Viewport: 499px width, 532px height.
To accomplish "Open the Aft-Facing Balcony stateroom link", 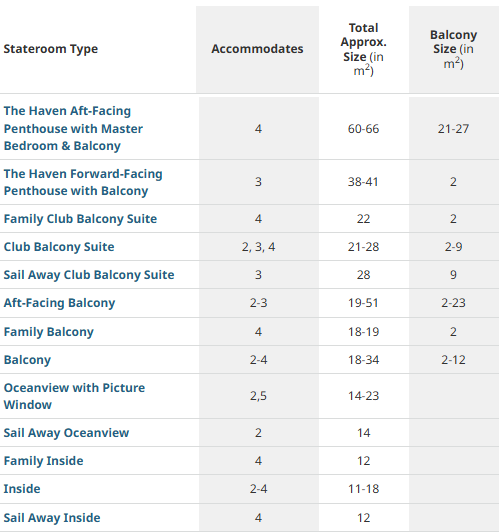I will pos(59,303).
